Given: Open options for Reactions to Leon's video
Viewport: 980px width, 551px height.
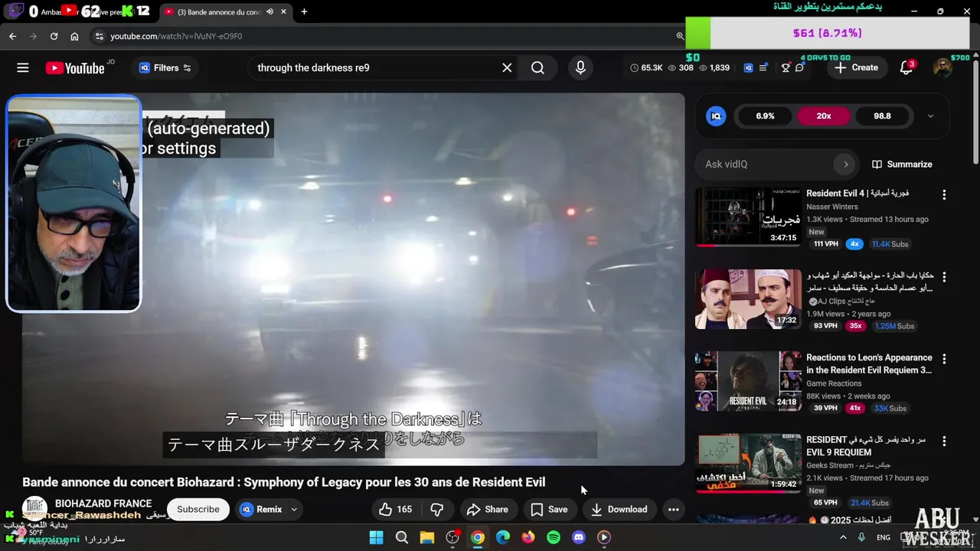Looking at the screenshot, I should coord(944,359).
